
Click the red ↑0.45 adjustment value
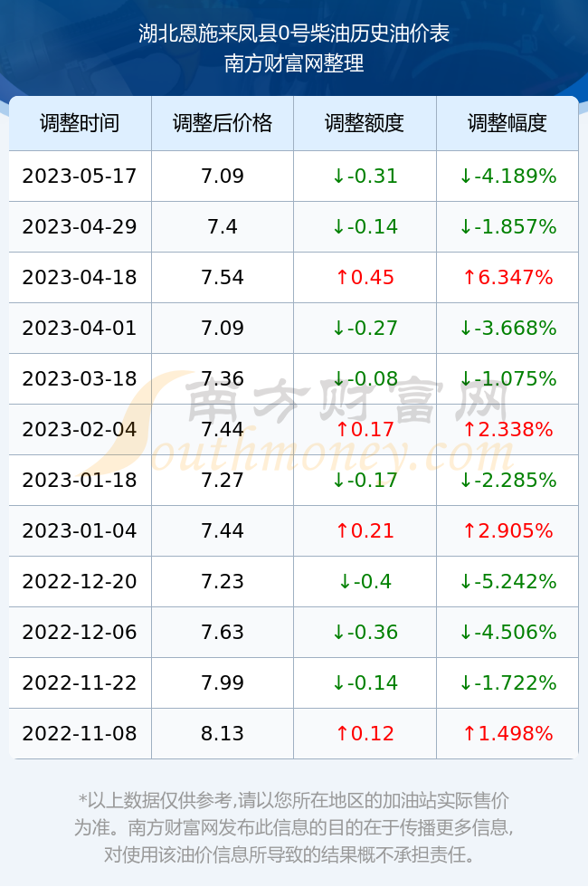[x=365, y=277]
